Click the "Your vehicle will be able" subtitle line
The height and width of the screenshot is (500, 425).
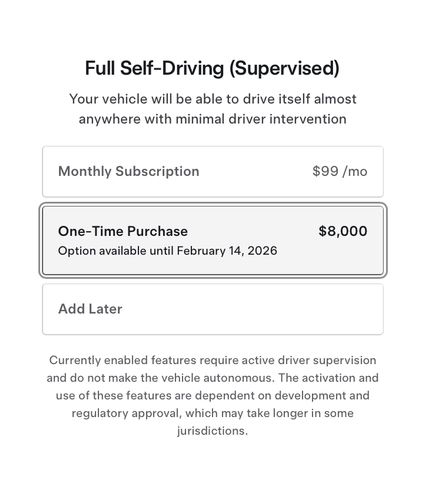[213, 99]
